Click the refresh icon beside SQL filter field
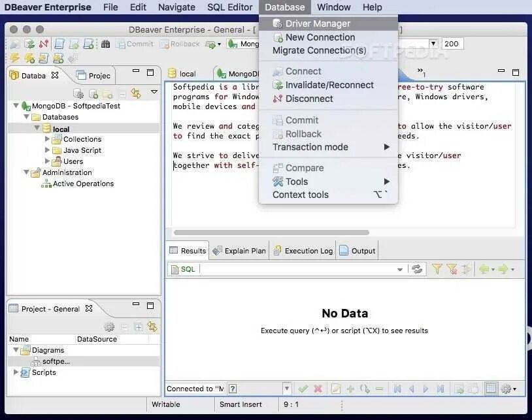Screen dimensions: 532x420 [x=417, y=269]
